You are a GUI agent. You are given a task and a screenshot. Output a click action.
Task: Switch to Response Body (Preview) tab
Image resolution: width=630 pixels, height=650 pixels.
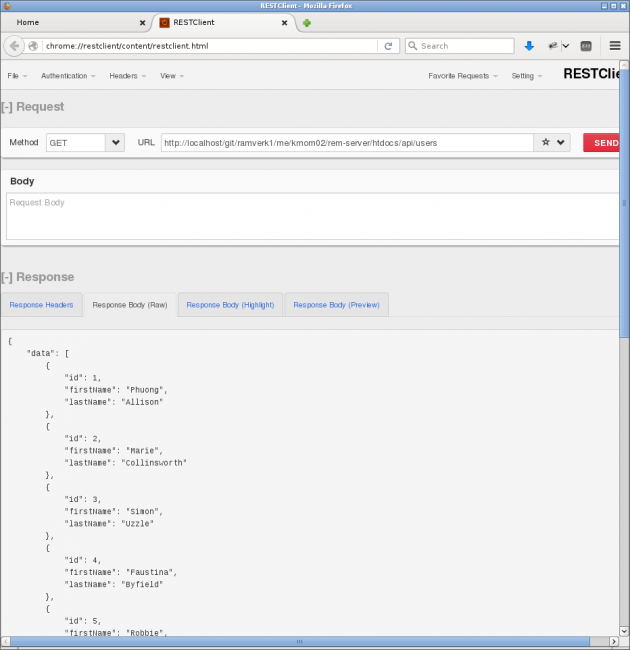[x=336, y=305]
